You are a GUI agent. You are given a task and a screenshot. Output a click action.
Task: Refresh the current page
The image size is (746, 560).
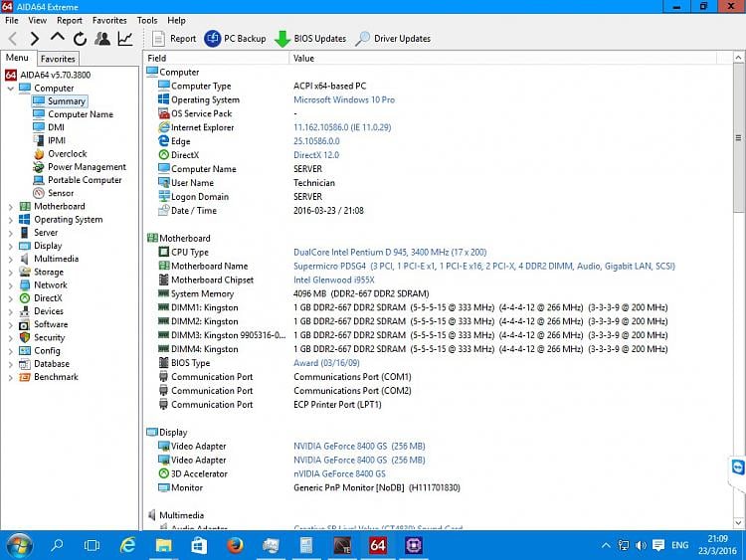80,39
